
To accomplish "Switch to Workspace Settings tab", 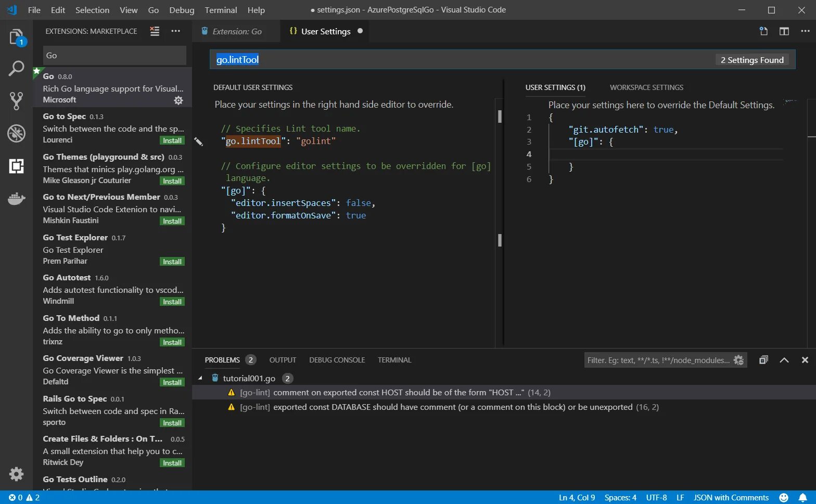I will pyautogui.click(x=646, y=87).
